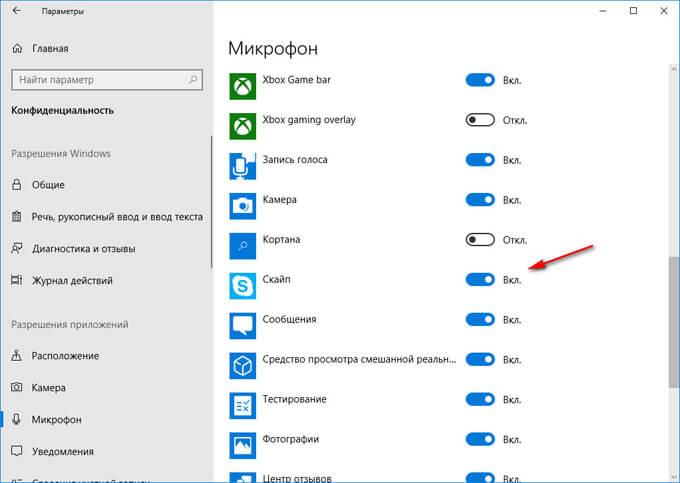The width and height of the screenshot is (680, 483).
Task: Click the Xbox Game bar label
Action: pos(297,80)
